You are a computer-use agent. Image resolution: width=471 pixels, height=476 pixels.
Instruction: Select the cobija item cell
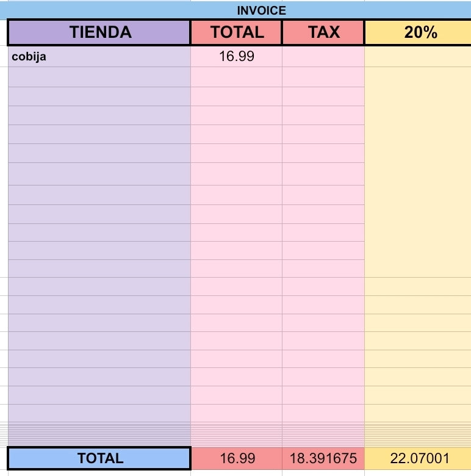(x=99, y=57)
